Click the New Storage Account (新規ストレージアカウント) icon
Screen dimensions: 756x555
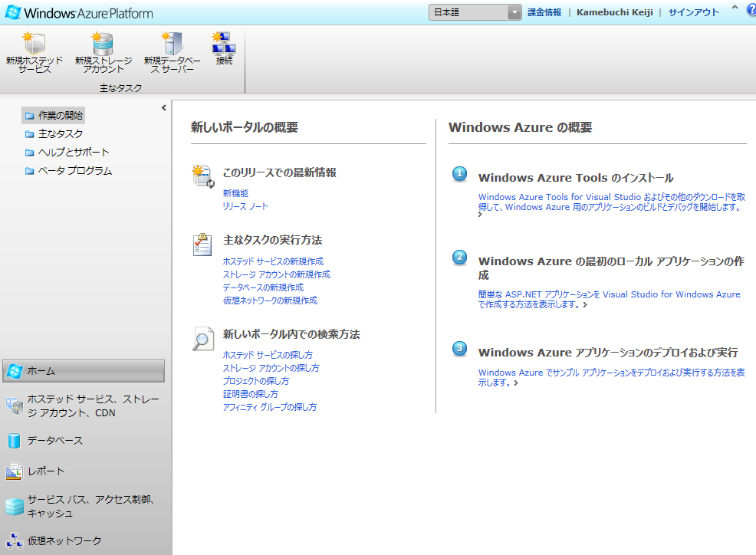tap(103, 44)
